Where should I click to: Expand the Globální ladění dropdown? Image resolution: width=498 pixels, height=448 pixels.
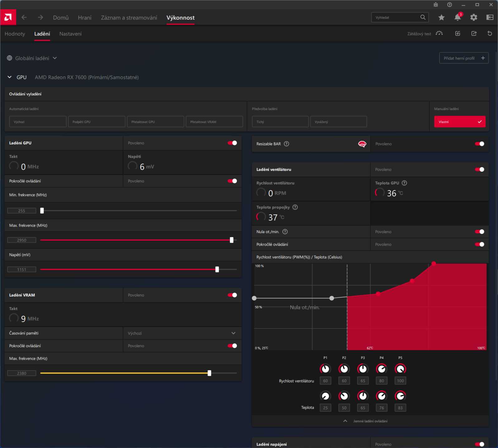55,58
